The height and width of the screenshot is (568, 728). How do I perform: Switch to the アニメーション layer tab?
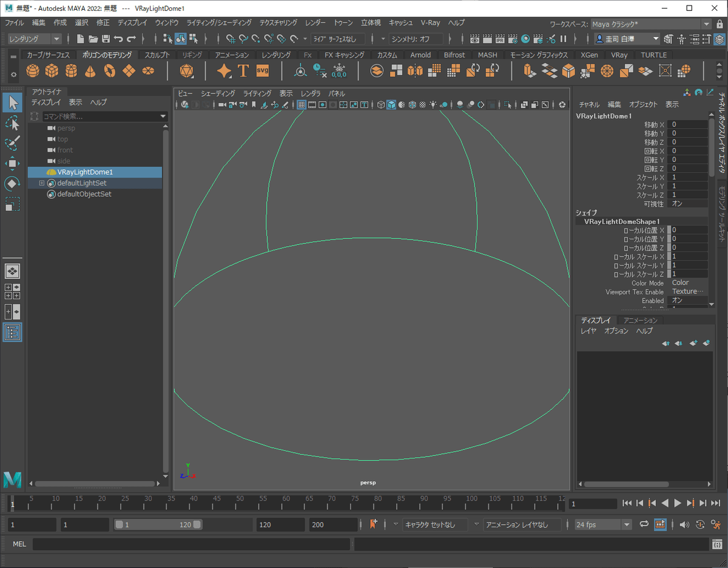(x=641, y=320)
